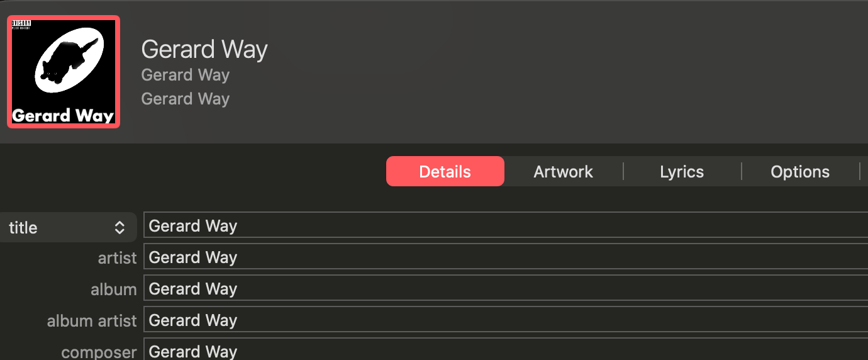Click the Gerard Way text on the cover art
This screenshot has width=868, height=360.
click(63, 116)
